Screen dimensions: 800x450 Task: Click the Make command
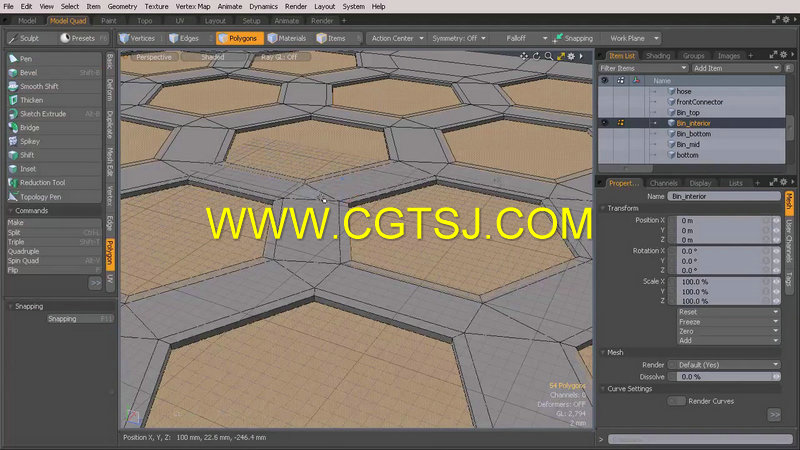coord(54,223)
